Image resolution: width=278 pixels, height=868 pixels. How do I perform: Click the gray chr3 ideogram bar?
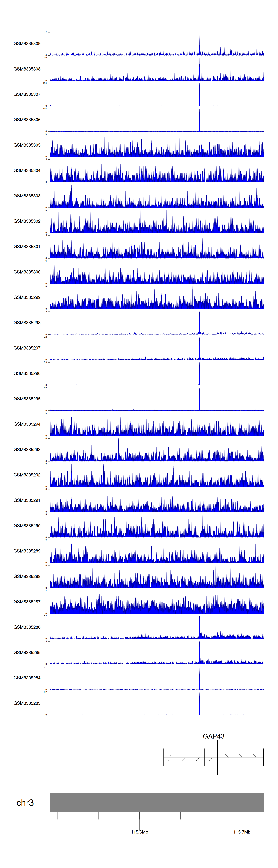(157, 802)
